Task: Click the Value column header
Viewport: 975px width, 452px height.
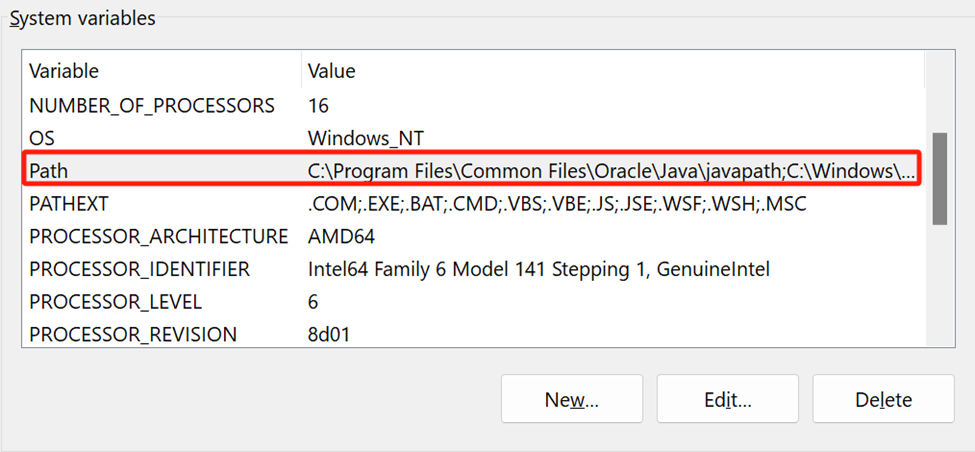Action: (x=331, y=71)
